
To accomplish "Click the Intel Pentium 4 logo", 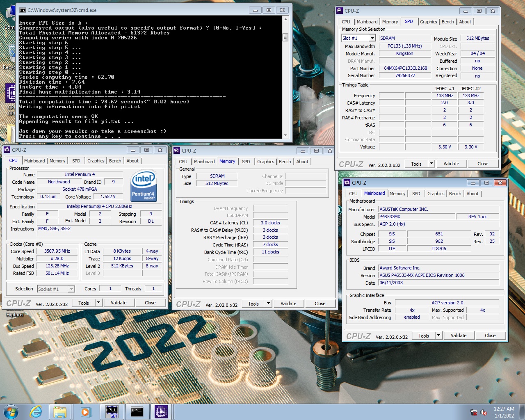I will click(144, 186).
